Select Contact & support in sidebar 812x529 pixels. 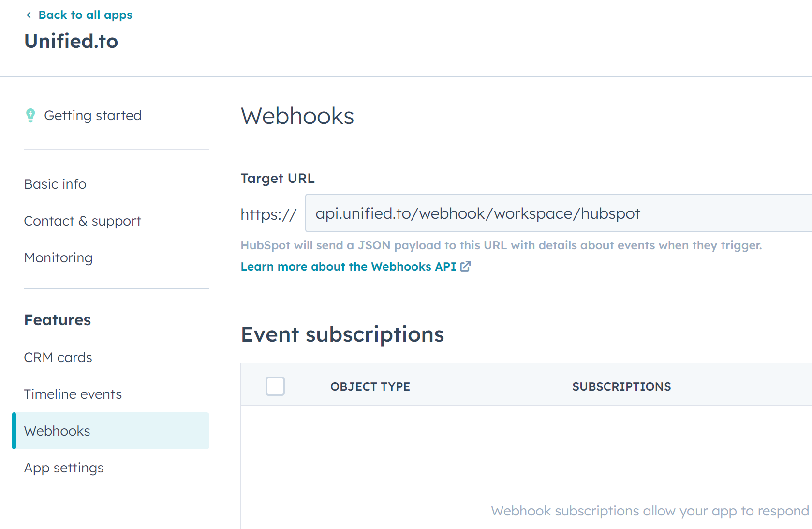(x=83, y=221)
